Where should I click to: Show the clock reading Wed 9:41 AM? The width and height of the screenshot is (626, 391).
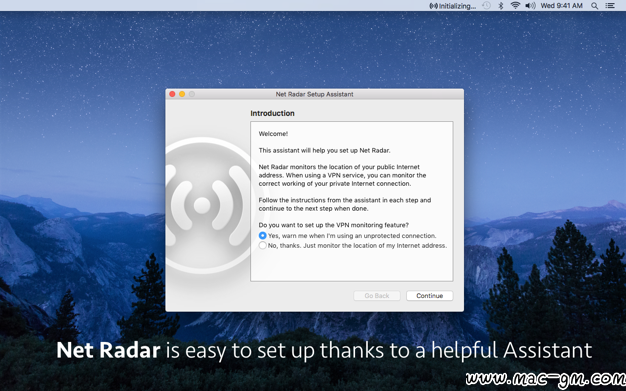tap(561, 6)
